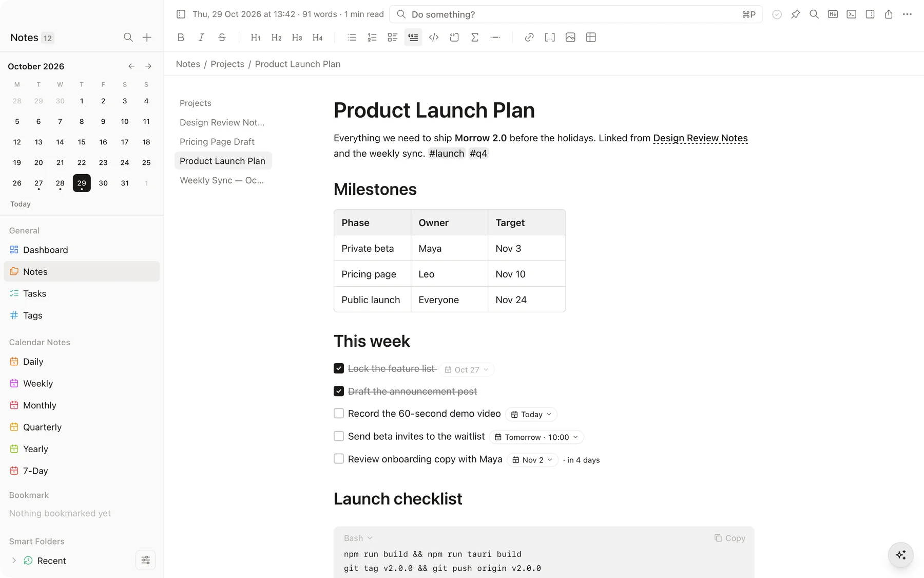Toggle the right side panel icon
This screenshot has height=578, width=924.
870,14
